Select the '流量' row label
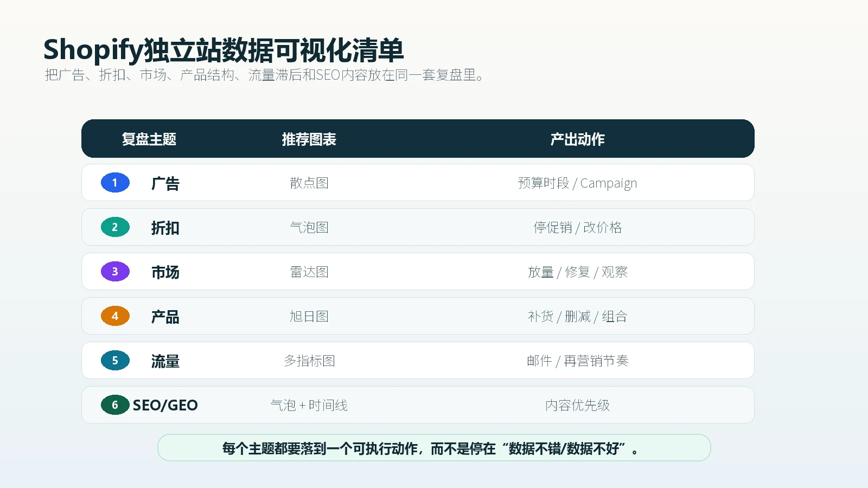Image resolution: width=868 pixels, height=488 pixels. coord(165,362)
